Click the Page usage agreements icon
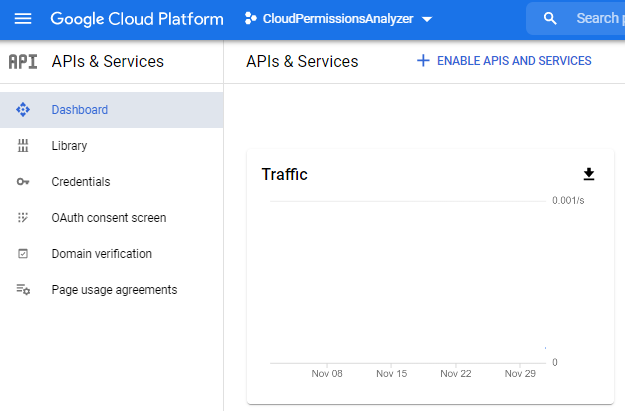The height and width of the screenshot is (411, 625). (x=23, y=290)
